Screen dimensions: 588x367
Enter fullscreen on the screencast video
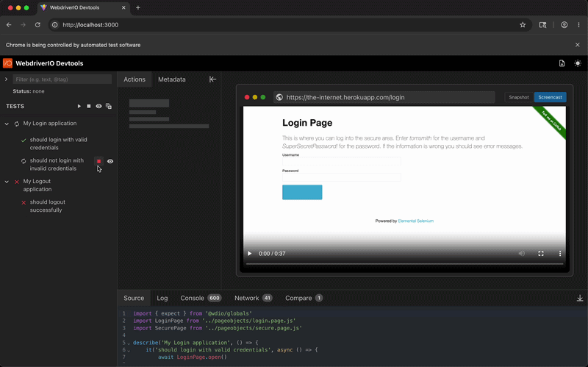click(x=541, y=254)
